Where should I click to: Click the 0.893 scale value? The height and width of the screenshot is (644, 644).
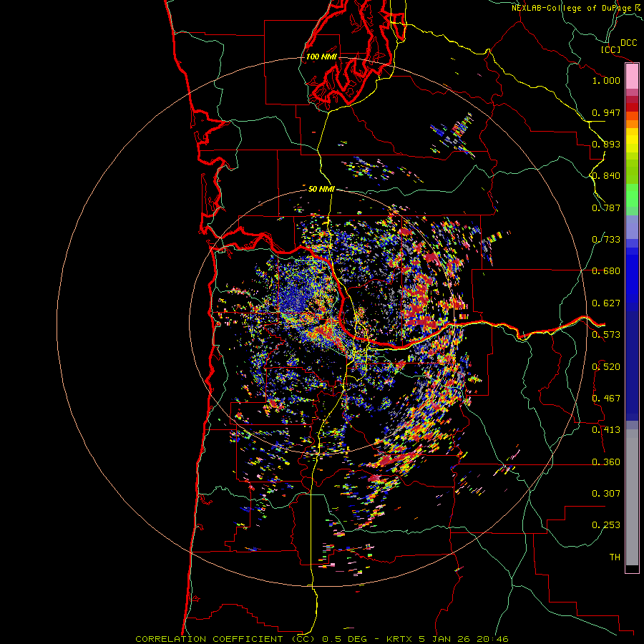[606, 144]
